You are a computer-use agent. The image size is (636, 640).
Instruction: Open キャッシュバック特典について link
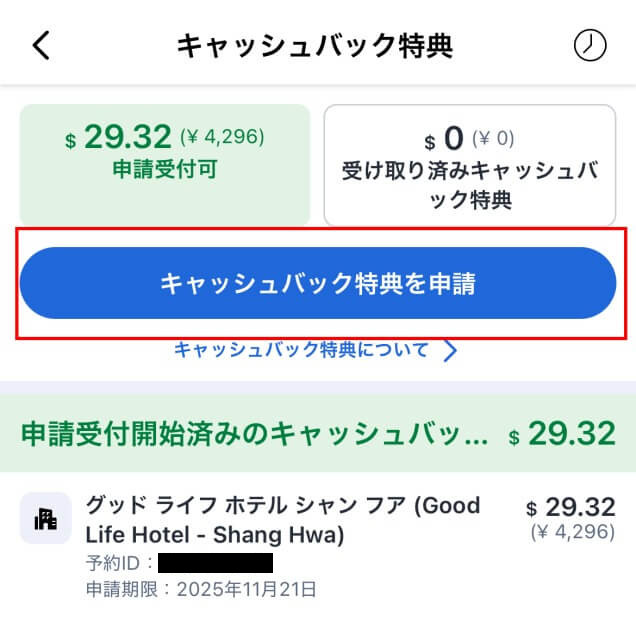coord(301,350)
